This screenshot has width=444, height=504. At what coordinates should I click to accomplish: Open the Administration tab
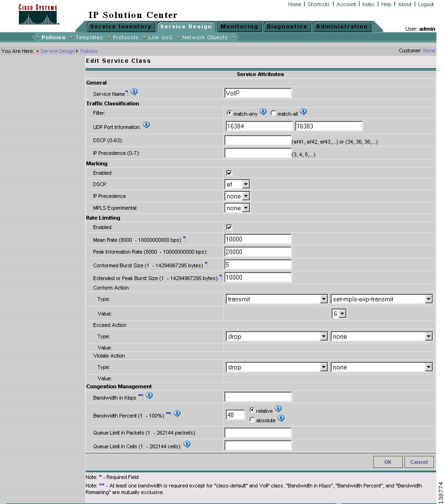342,26
